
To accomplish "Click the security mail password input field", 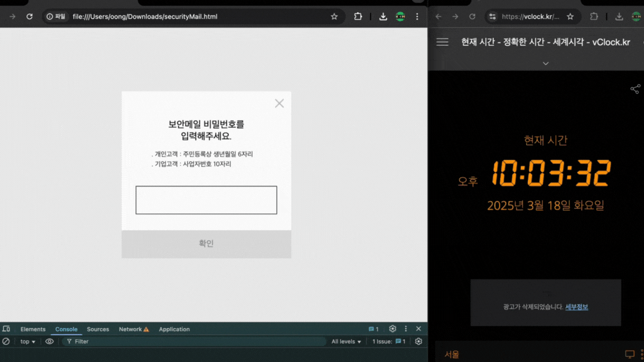I will 206,199.
